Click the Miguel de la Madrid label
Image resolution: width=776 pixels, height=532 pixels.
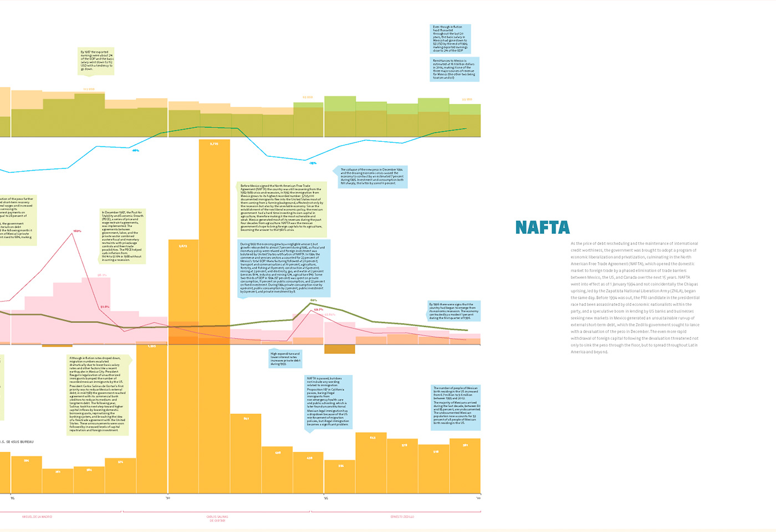pyautogui.click(x=37, y=516)
